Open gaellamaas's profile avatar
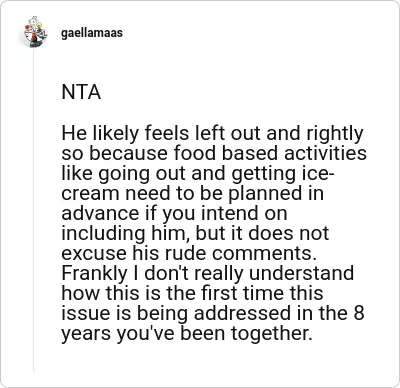Viewport: 400px width, 388px height. pos(35,33)
